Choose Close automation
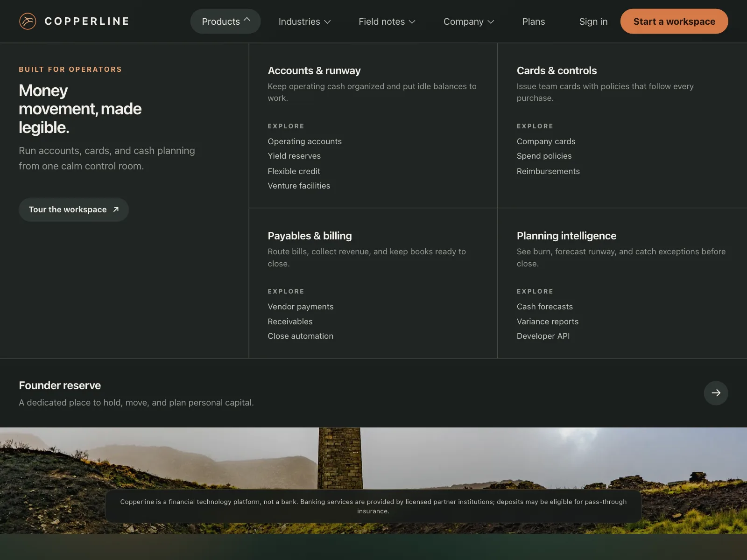This screenshot has height=560, width=747. click(300, 336)
